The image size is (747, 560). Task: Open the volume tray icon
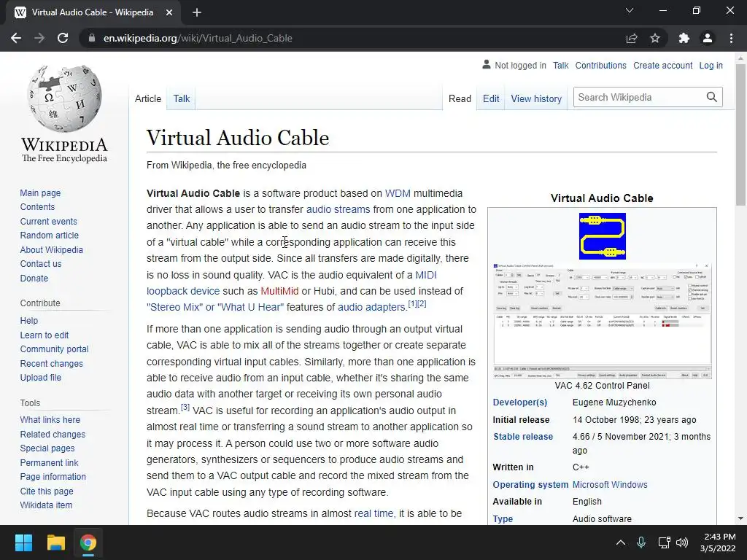pyautogui.click(x=682, y=542)
